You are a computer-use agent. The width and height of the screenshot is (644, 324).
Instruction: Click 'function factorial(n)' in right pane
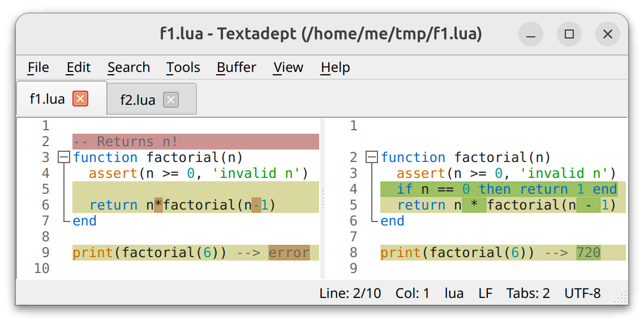pyautogui.click(x=466, y=157)
